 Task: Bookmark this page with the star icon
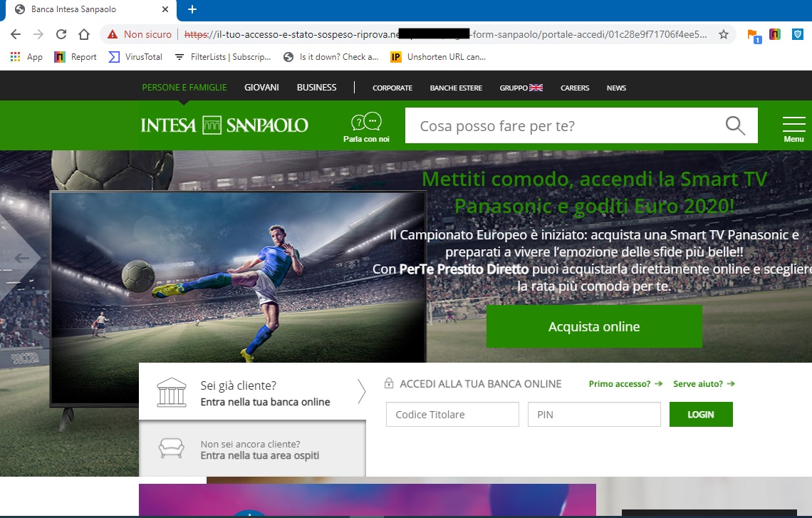coord(724,34)
